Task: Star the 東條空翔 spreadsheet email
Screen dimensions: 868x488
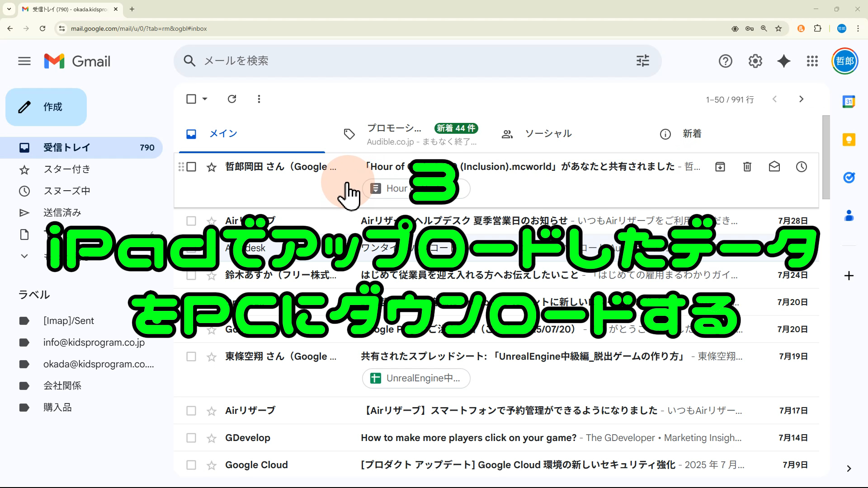Action: (x=211, y=357)
